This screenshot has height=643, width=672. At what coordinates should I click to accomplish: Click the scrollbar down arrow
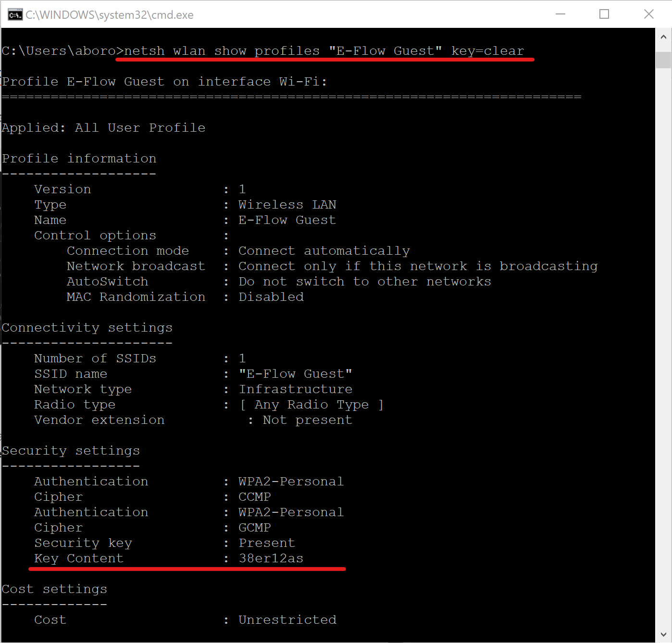(663, 634)
